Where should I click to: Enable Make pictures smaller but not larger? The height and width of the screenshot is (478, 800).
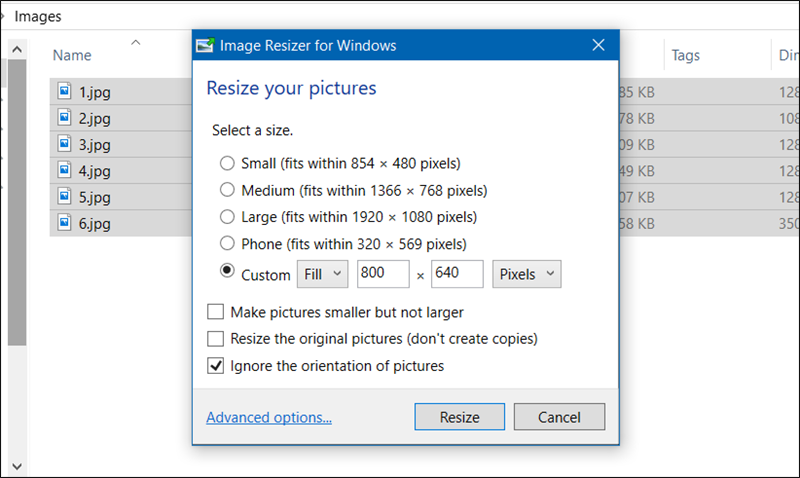pos(215,312)
